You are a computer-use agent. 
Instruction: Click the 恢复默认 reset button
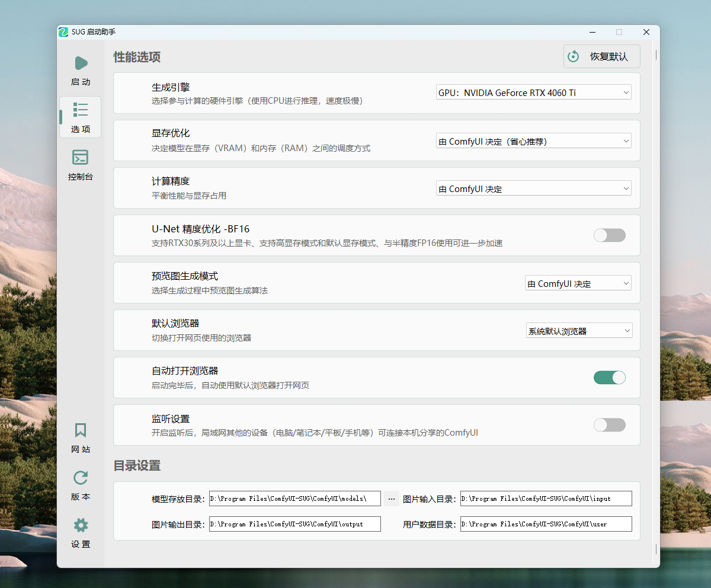[601, 56]
